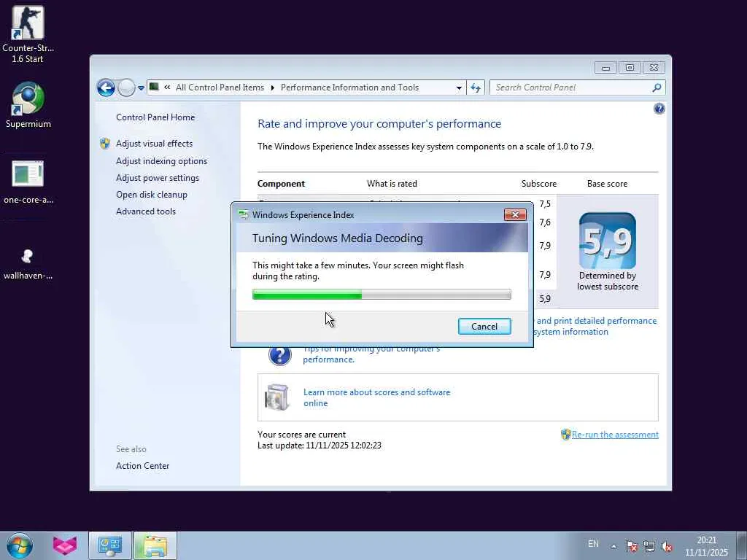Switch to Control Panel taskbar button

click(110, 545)
